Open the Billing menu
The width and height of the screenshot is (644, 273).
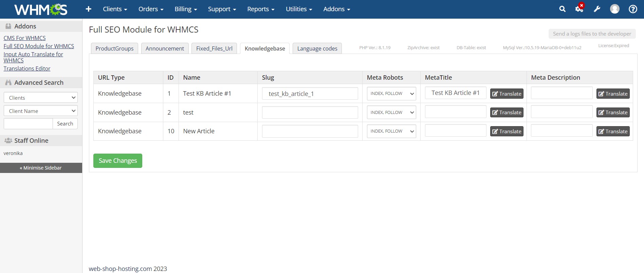pos(186,9)
